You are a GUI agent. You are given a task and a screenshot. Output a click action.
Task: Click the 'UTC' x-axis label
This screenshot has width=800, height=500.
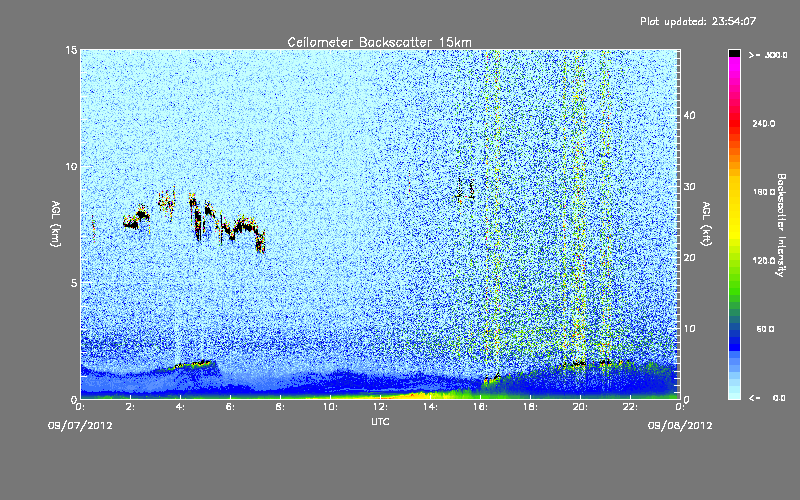tap(380, 421)
